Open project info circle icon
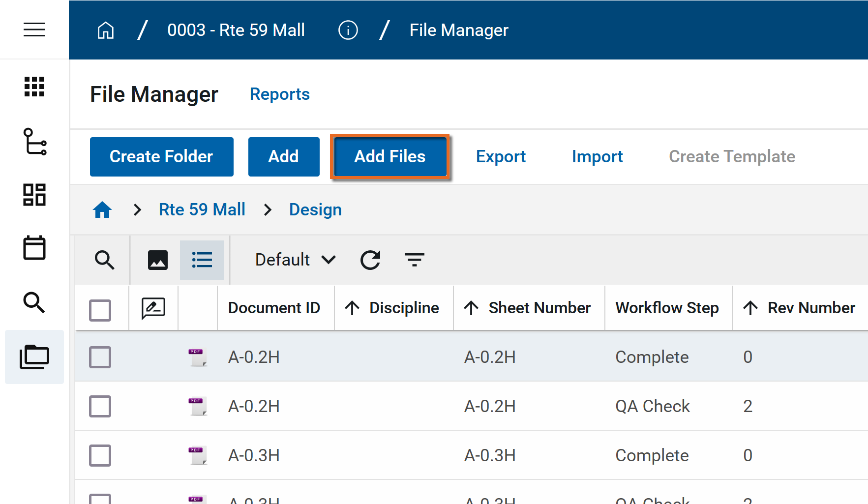868x504 pixels. (348, 30)
